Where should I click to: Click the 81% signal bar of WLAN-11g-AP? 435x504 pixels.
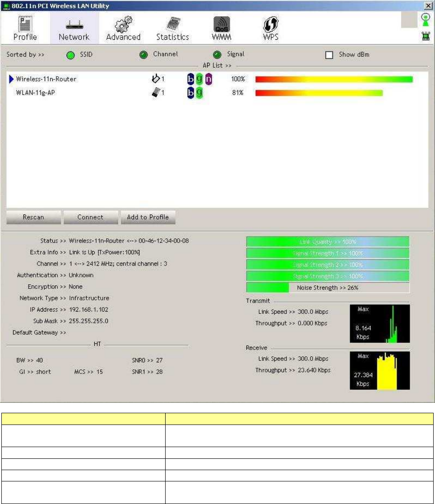[x=319, y=93]
